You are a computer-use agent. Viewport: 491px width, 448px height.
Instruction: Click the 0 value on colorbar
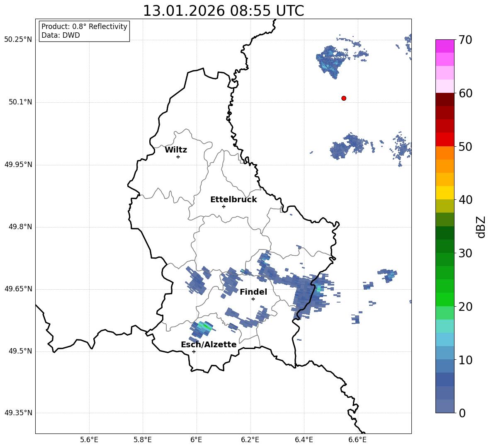(x=462, y=413)
